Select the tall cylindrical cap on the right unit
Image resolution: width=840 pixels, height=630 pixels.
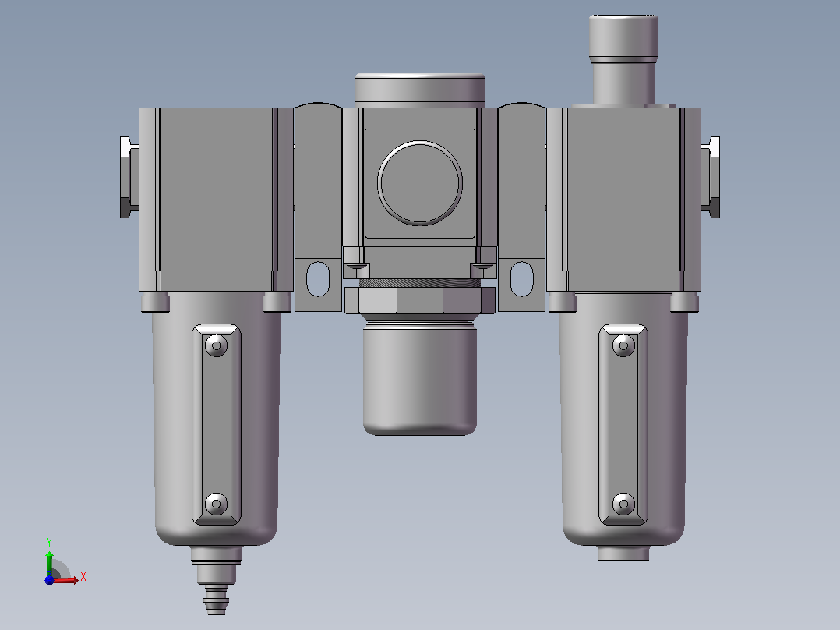pos(623,59)
